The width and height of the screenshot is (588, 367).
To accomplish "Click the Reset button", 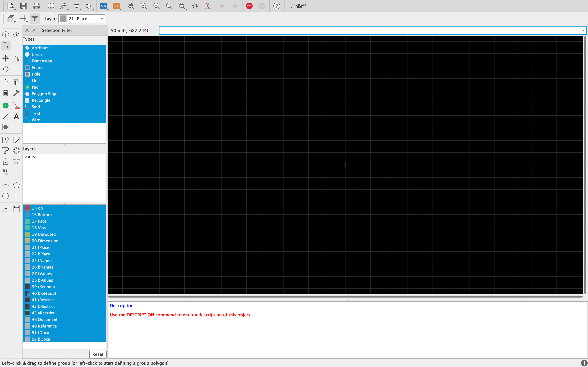I will click(x=98, y=354).
